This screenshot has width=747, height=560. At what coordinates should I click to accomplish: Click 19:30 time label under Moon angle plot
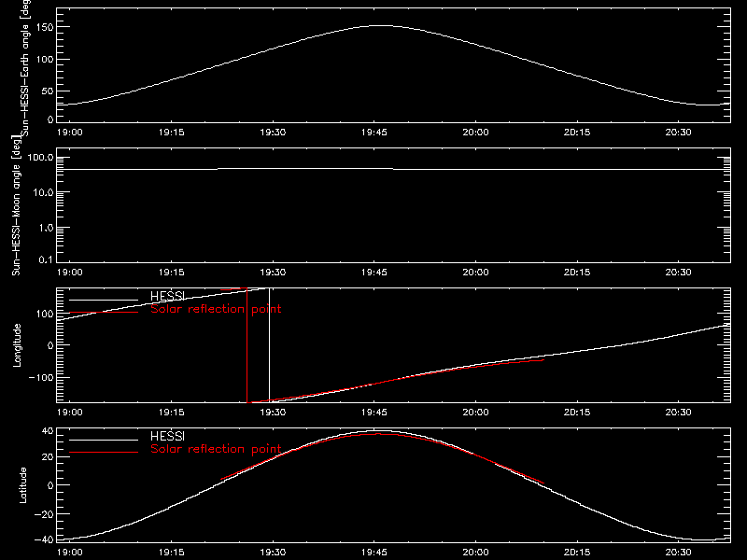tap(273, 273)
